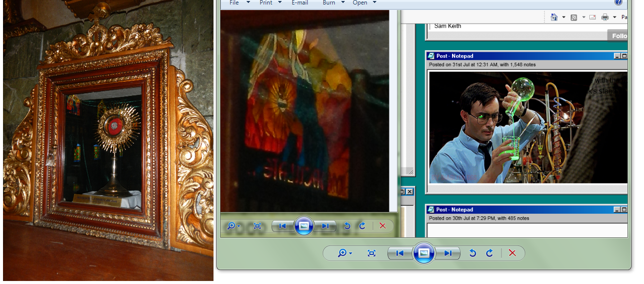Image resolution: width=644 pixels, height=284 pixels.
Task: Click the blurry stained-glass image in nested viewer
Action: tap(305, 111)
